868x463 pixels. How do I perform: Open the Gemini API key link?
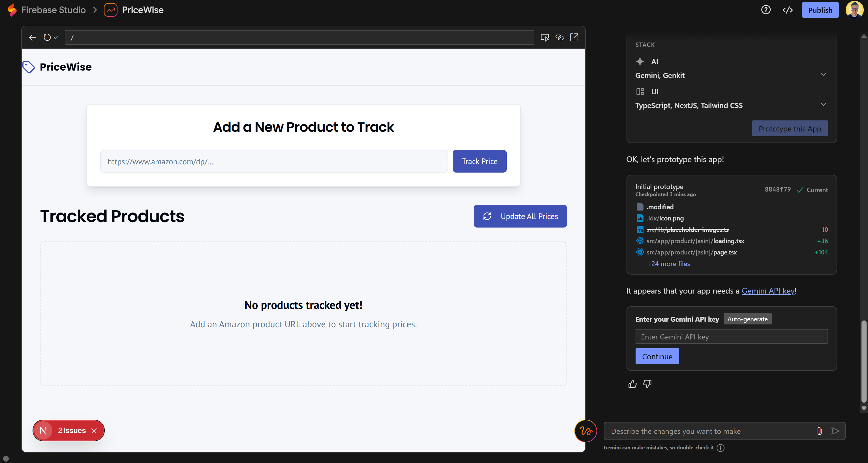coord(768,291)
